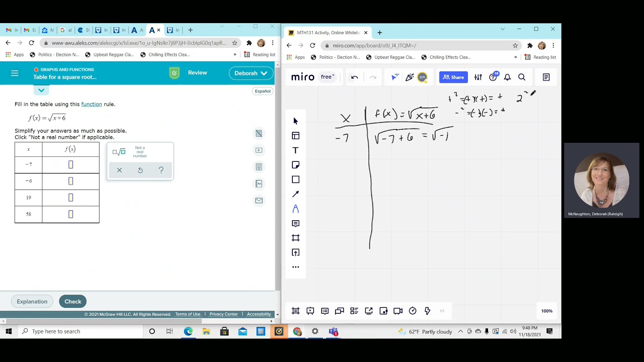644x362 pixels.
Task: Open Miro notes panel icon
Action: point(546,77)
